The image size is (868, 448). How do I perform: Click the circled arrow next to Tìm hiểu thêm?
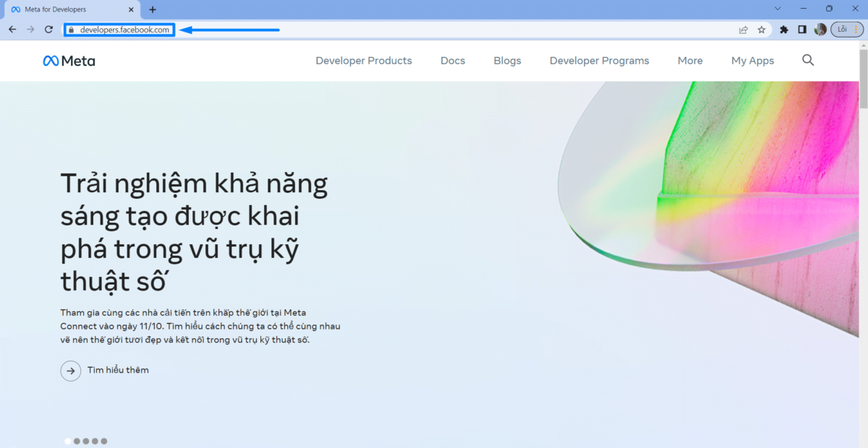point(70,371)
